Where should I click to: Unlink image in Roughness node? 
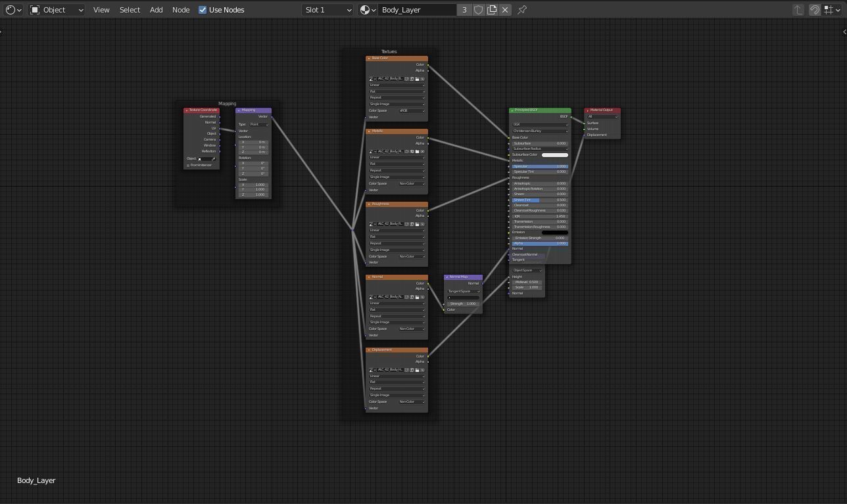(422, 224)
